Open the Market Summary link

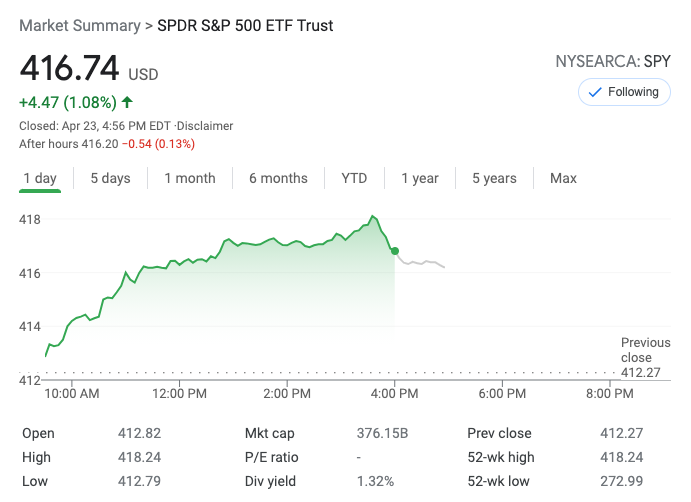[x=78, y=25]
